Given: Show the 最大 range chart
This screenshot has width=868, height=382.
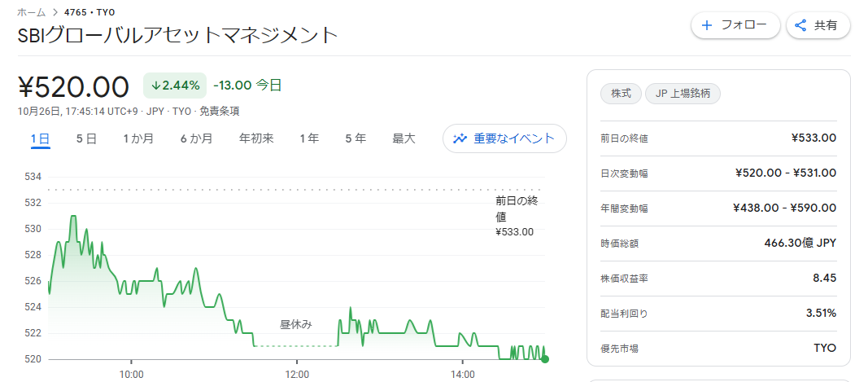Looking at the screenshot, I should [403, 138].
